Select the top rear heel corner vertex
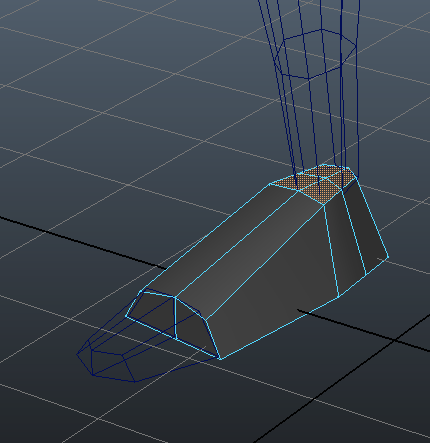430x443 pixels. click(357, 179)
